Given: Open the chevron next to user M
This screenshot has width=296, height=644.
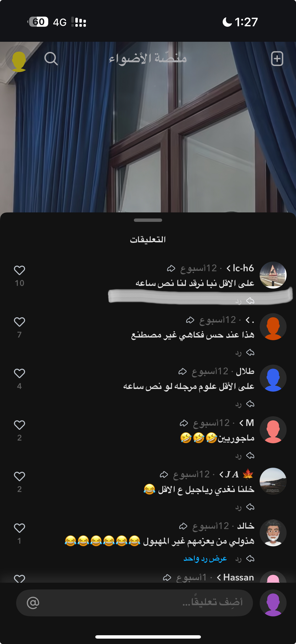Looking at the screenshot, I should pos(241,423).
